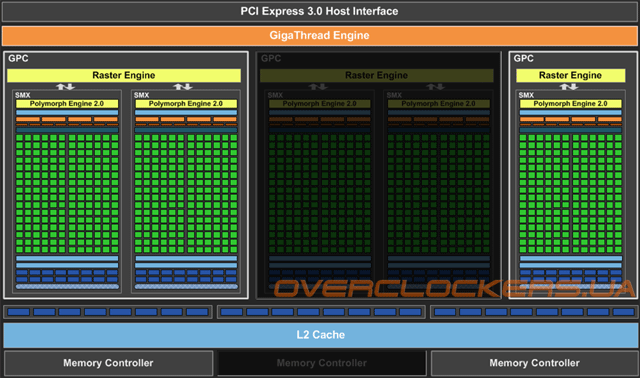Screen dimensions: 640x378
Task: Click the PCI Express 3.0 Host Interface bar
Action: [x=320, y=11]
